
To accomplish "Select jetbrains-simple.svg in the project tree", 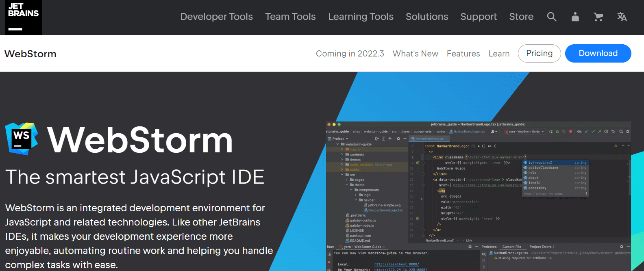I will (382, 205).
